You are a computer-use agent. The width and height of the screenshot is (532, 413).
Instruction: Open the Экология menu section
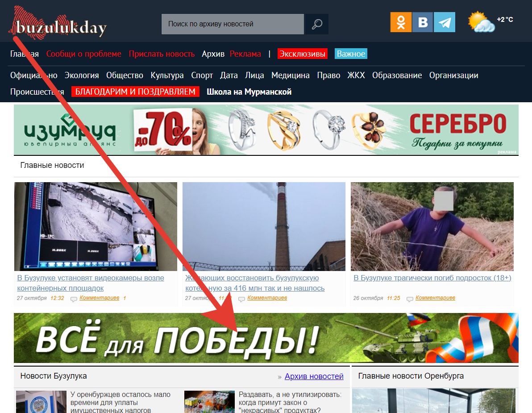pyautogui.click(x=82, y=75)
